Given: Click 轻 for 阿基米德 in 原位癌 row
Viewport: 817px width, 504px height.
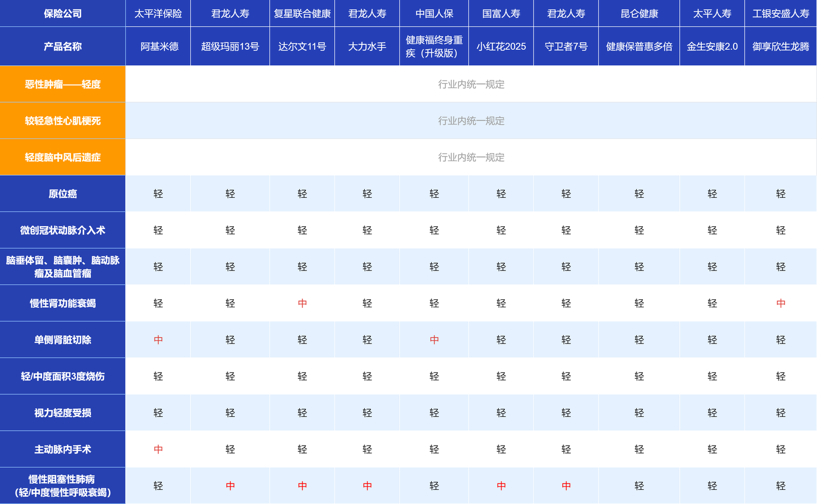Looking at the screenshot, I should click(x=158, y=194).
